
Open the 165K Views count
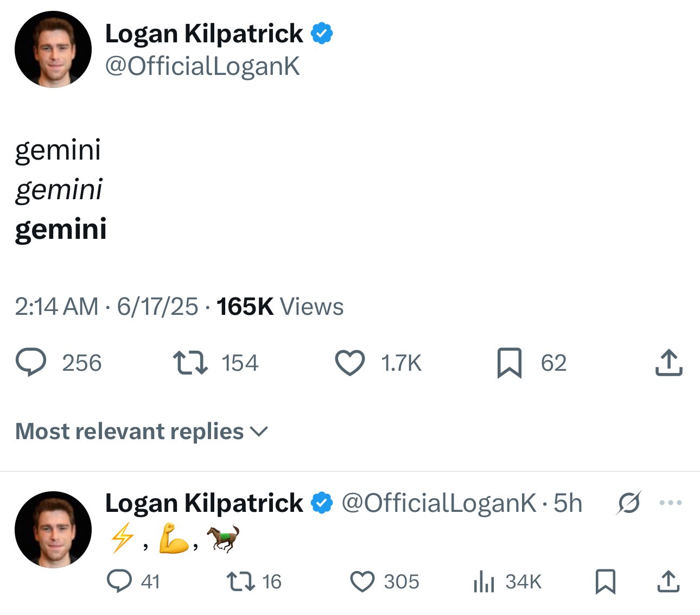pyautogui.click(x=280, y=307)
